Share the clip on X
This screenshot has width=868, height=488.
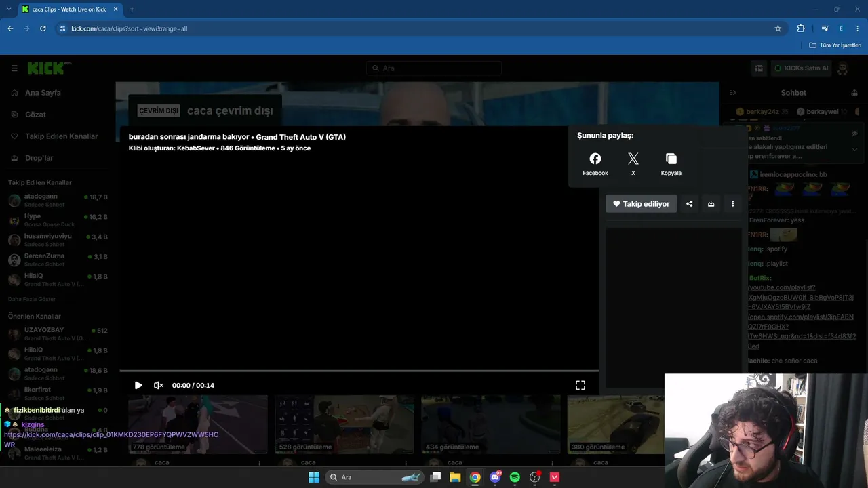point(633,163)
